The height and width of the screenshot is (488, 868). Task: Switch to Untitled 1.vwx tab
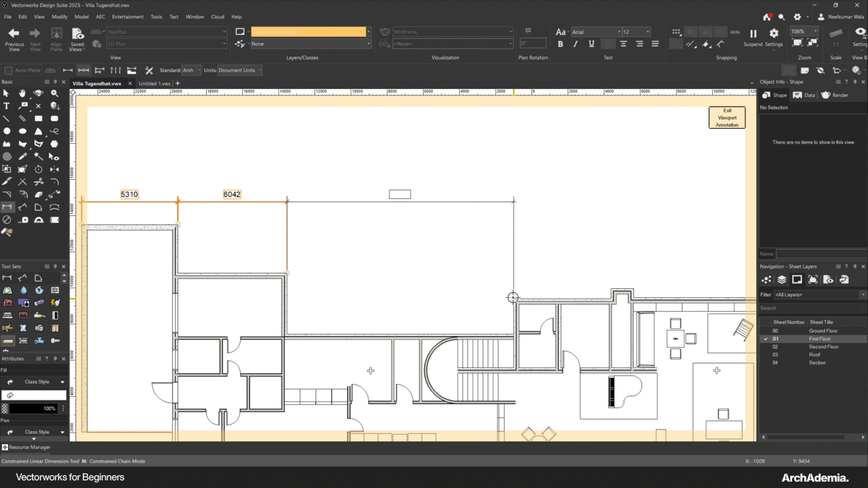click(x=154, y=84)
